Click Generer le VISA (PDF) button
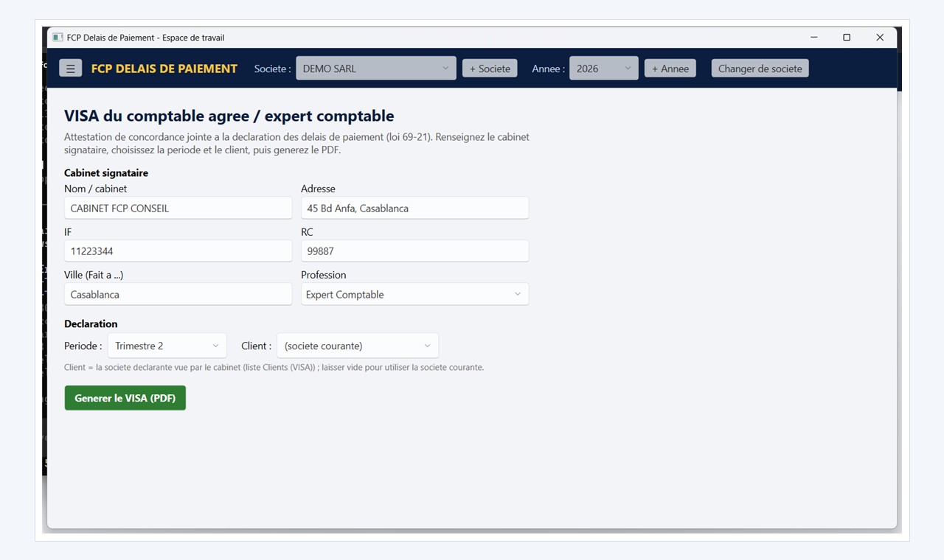Screen dimensions: 944x560 coord(125,398)
